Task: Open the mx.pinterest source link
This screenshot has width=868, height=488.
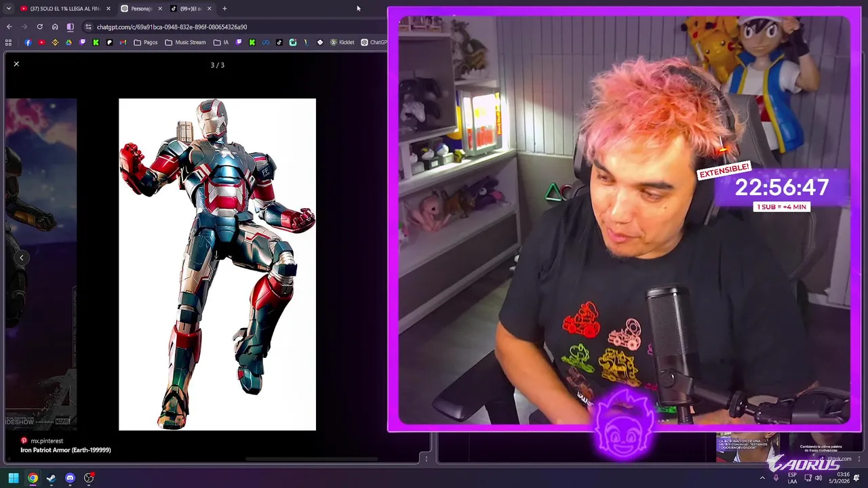Action: click(47, 441)
